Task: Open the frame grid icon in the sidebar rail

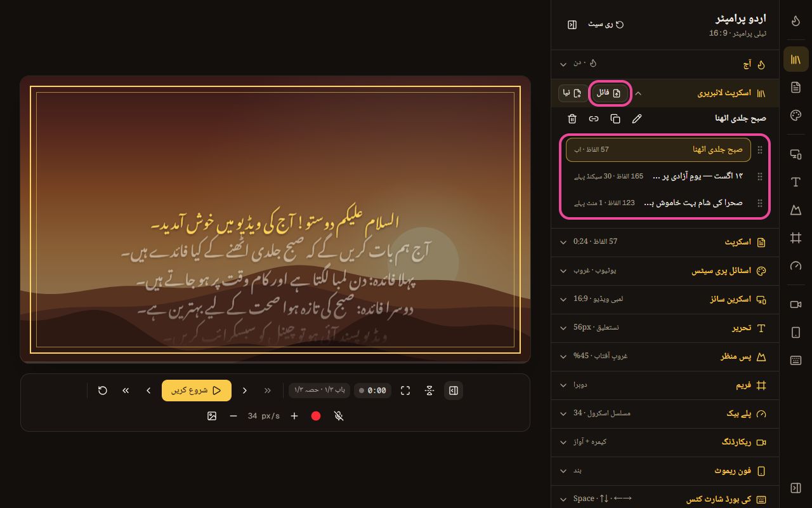Action: (796, 238)
